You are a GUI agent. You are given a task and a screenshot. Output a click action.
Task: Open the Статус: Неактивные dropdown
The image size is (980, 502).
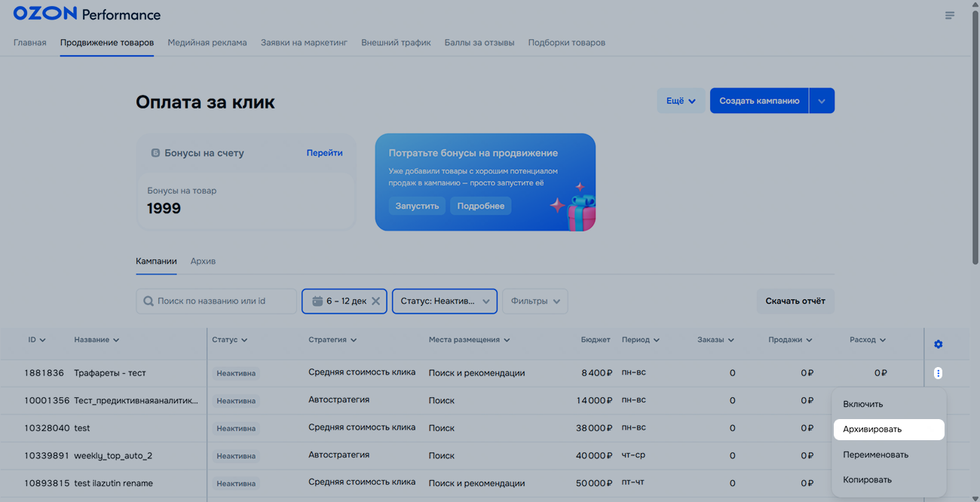click(x=444, y=302)
